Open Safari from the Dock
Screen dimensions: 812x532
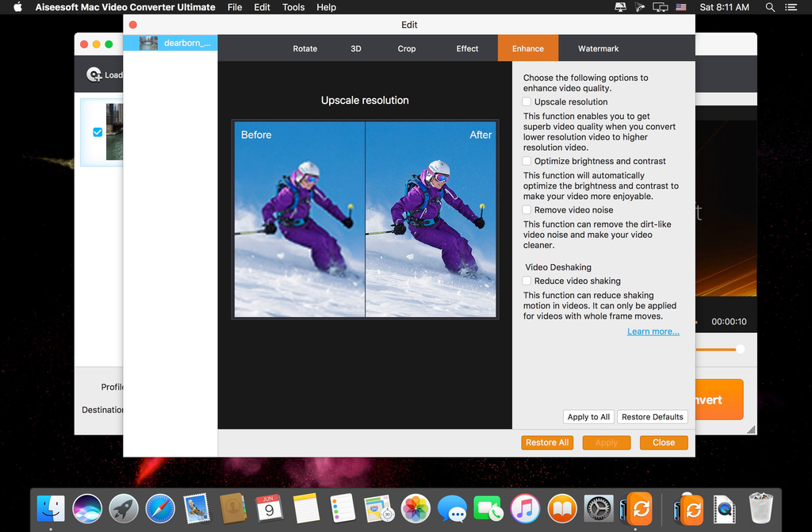click(x=160, y=507)
